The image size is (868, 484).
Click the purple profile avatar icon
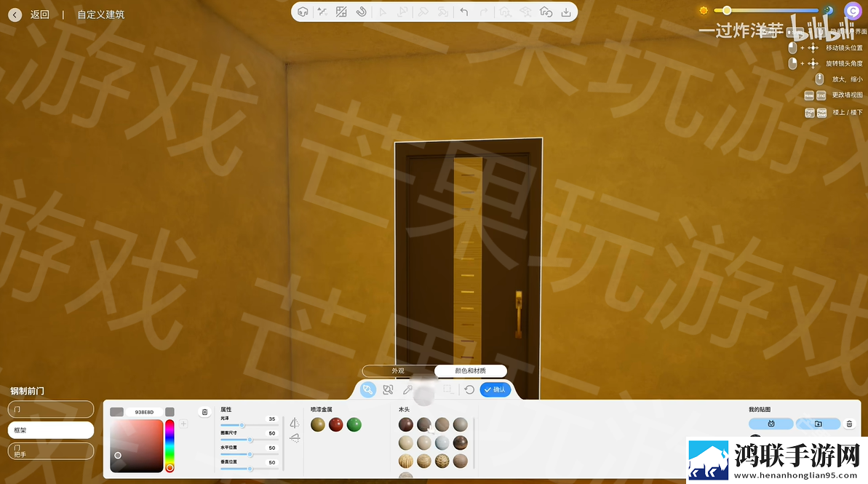853,10
